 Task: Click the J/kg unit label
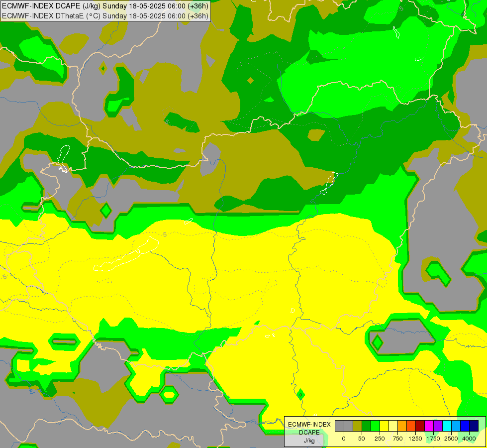309,441
